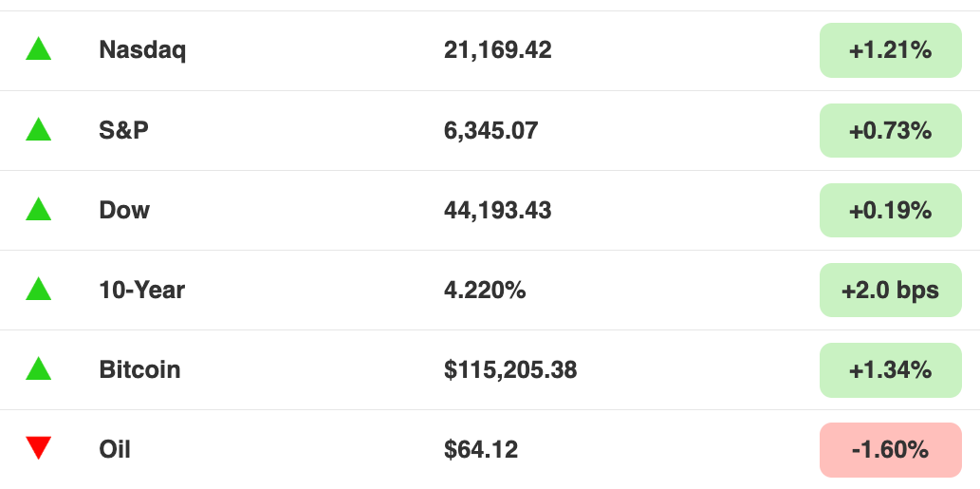Click the green up arrow beside Bitcoin
The width and height of the screenshot is (980, 489).
pos(38,368)
